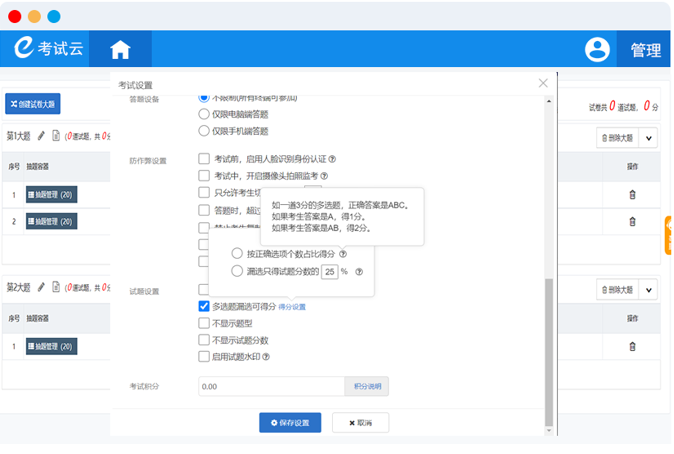Viewport: 674px width, 454px height.
Task: Click the 考试云 logo
Action: [49, 49]
